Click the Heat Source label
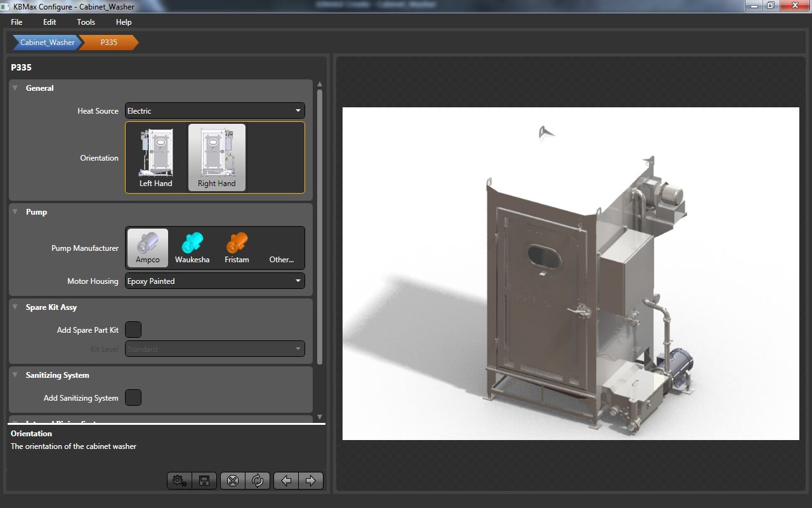This screenshot has height=508, width=812. [x=98, y=111]
